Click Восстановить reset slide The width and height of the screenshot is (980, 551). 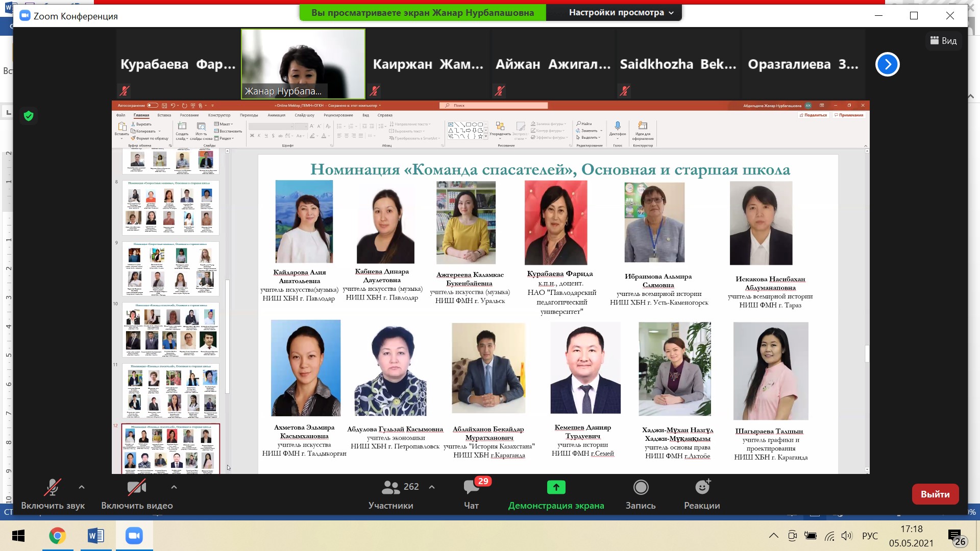[x=228, y=131]
